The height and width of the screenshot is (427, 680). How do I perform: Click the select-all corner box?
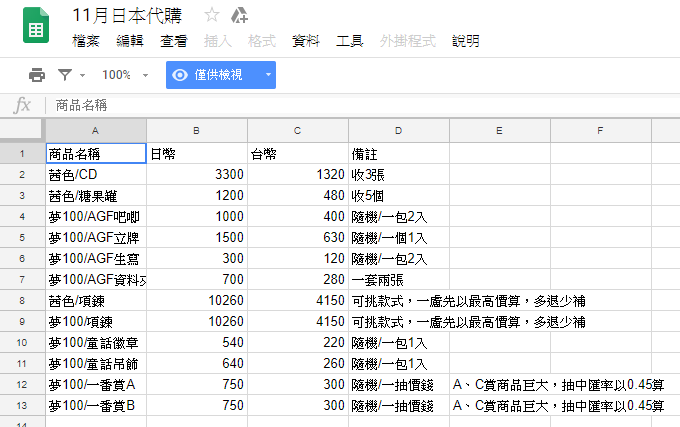click(x=22, y=130)
